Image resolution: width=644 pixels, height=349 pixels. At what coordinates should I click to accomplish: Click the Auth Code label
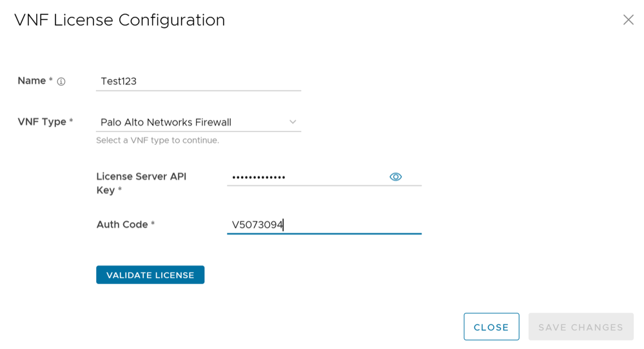122,225
